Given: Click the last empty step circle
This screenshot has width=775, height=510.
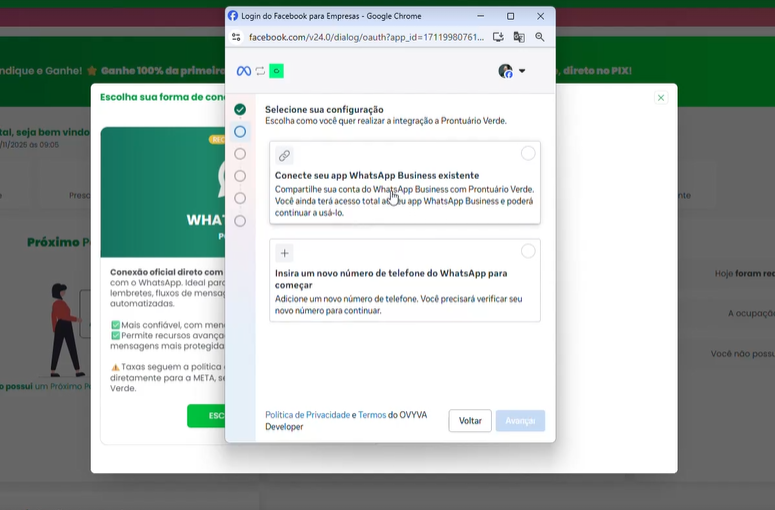Looking at the screenshot, I should [240, 221].
